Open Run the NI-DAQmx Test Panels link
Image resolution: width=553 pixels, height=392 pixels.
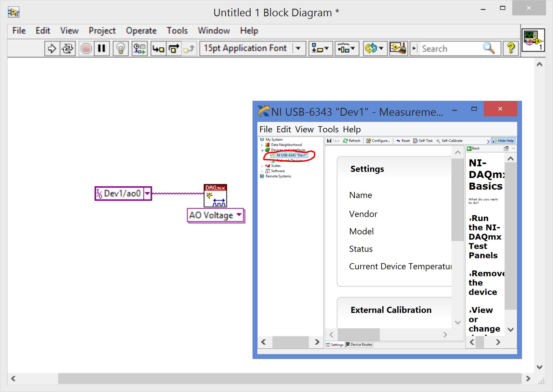click(x=485, y=237)
